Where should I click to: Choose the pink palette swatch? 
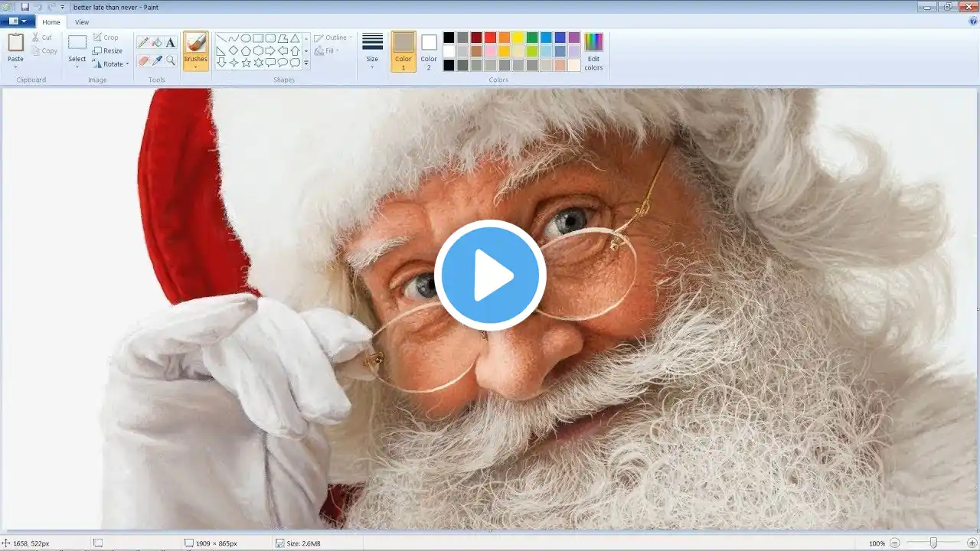[x=490, y=51]
